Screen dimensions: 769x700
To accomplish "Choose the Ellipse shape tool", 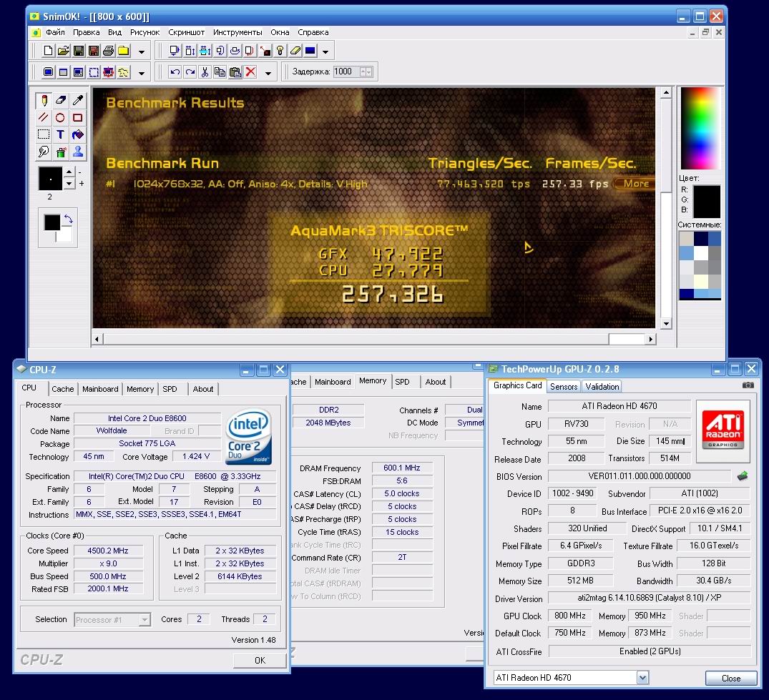I will 61,118.
